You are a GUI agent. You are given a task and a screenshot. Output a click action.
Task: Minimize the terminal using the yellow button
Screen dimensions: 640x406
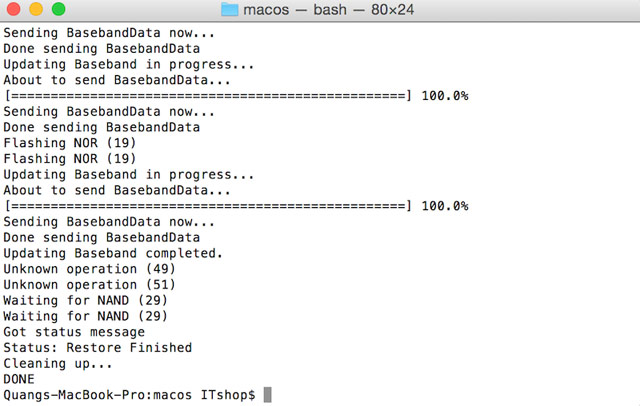coord(36,10)
